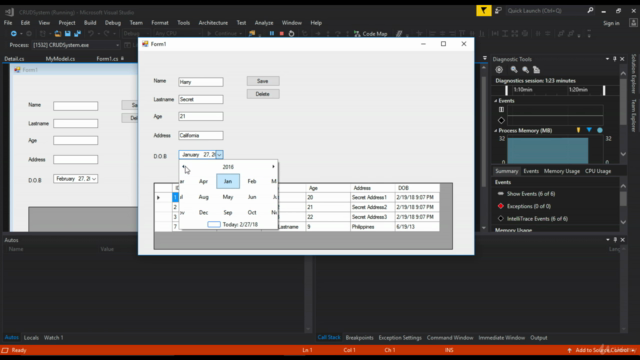
Task: Open the D.O.B date picker dropdown
Action: pyautogui.click(x=219, y=155)
